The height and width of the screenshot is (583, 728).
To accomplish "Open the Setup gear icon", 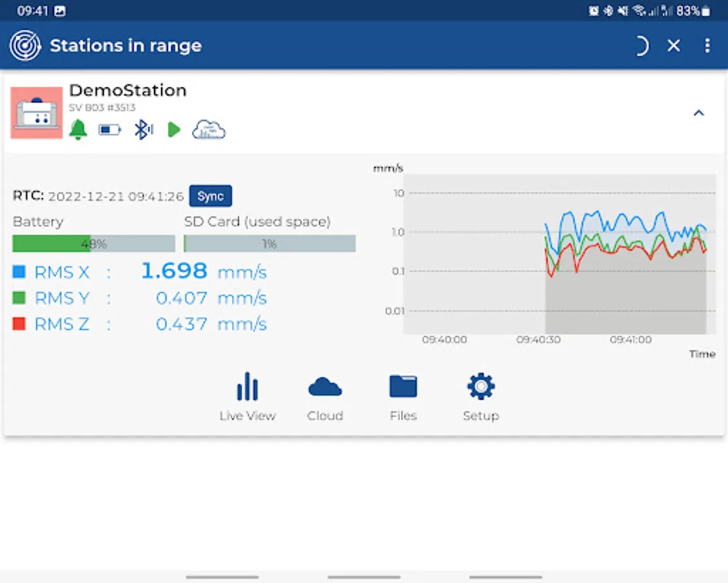I will [x=481, y=386].
